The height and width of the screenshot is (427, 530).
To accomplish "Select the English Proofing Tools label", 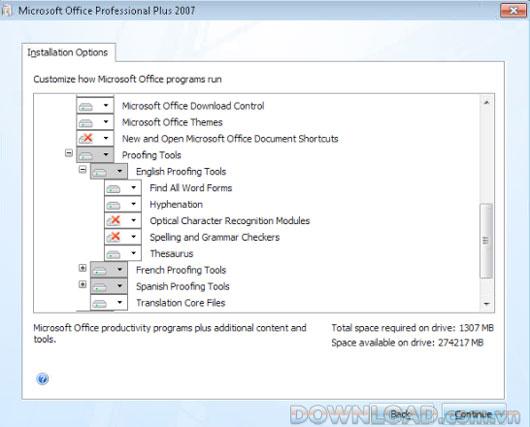I will tap(181, 171).
